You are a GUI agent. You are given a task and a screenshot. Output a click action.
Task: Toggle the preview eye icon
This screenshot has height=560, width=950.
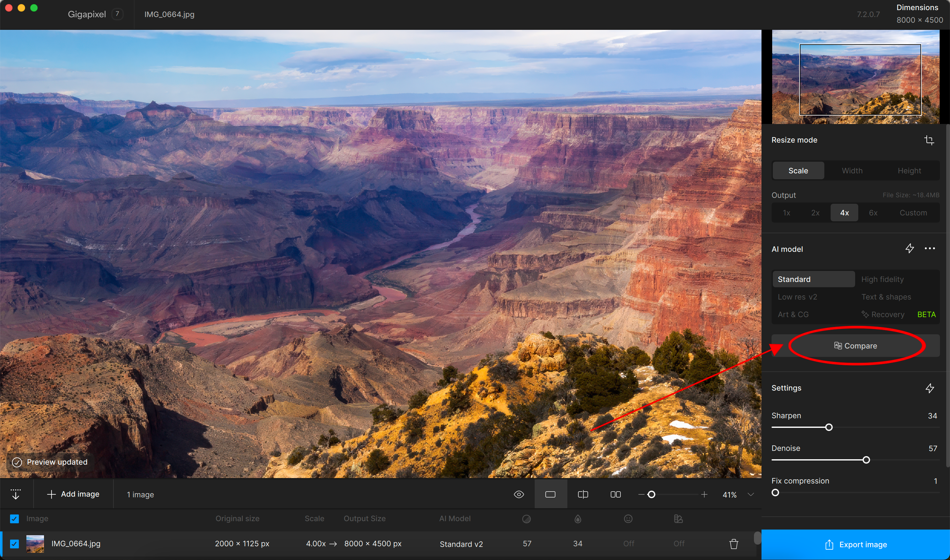click(519, 494)
